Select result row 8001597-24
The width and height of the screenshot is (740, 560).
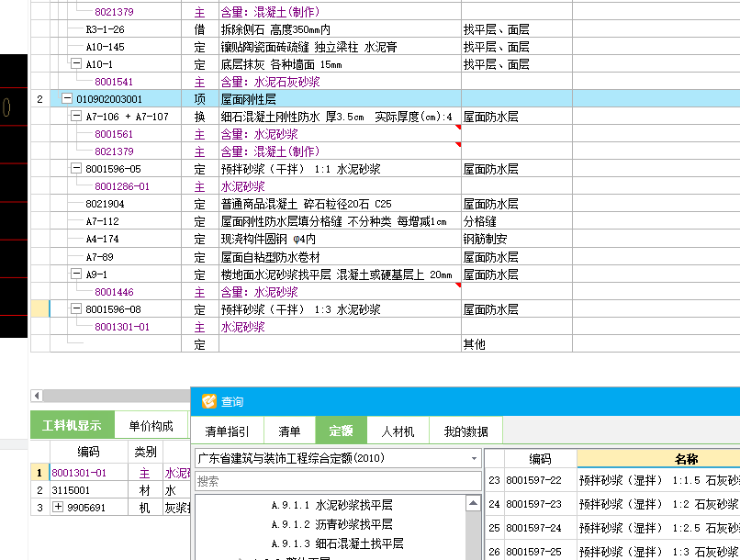pos(612,528)
